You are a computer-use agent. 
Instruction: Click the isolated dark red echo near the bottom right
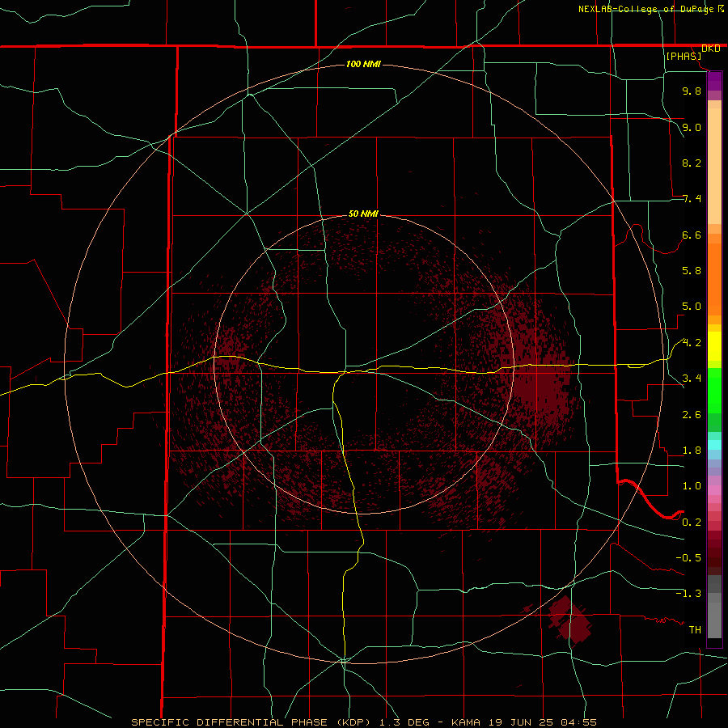569,620
